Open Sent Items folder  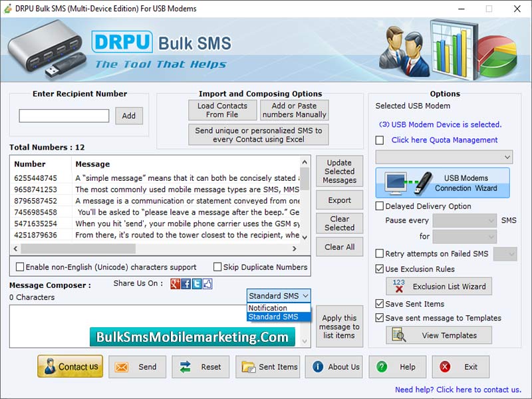point(267,366)
